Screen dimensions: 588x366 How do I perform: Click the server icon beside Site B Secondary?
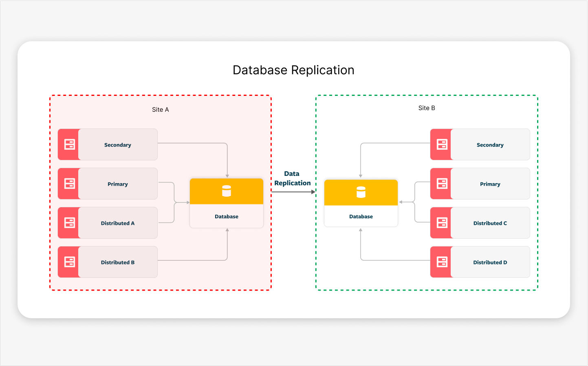442,144
